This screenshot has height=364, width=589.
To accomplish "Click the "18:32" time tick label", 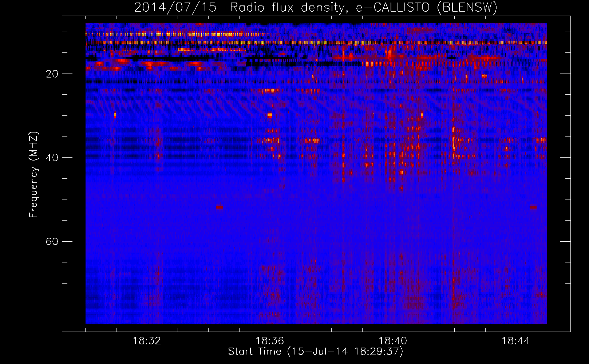I will [147, 341].
